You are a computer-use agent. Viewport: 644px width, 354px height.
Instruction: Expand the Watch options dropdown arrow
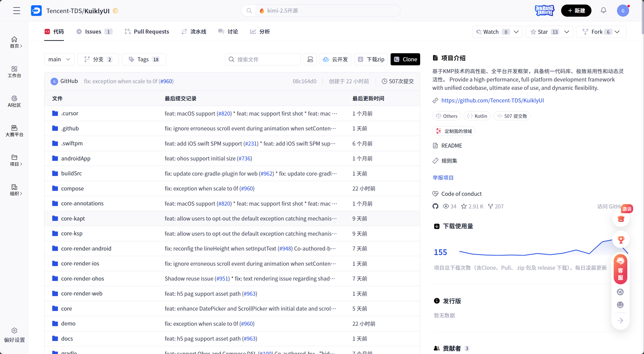pyautogui.click(x=516, y=32)
